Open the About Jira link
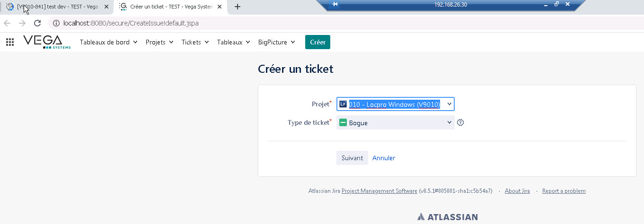Screen dimensions: 644x224 [517, 191]
